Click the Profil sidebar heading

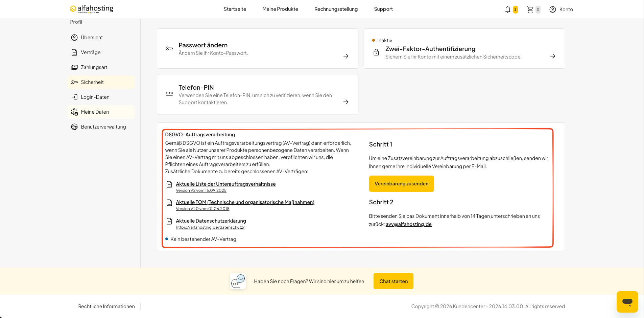pos(76,22)
